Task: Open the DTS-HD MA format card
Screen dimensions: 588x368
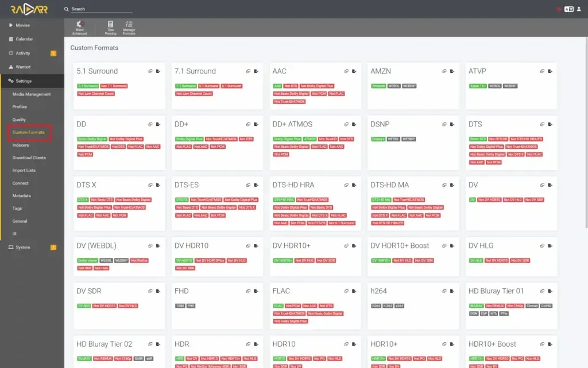Action: coord(390,185)
